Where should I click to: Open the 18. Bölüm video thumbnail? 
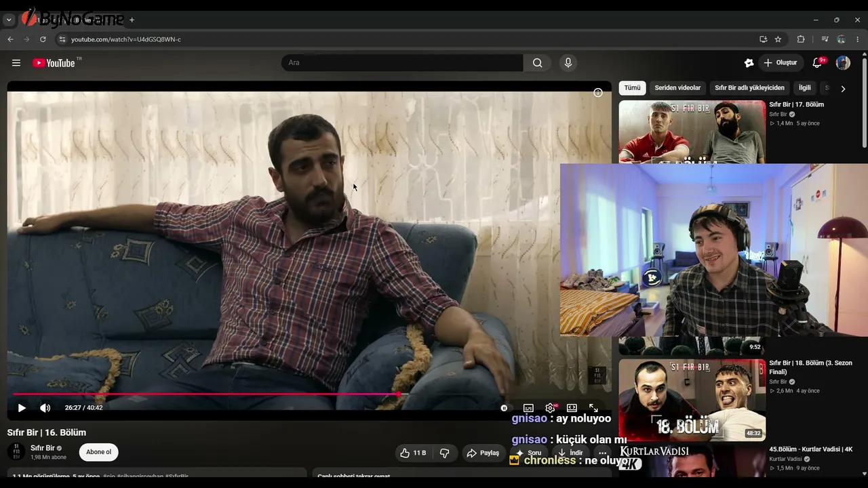coord(692,400)
